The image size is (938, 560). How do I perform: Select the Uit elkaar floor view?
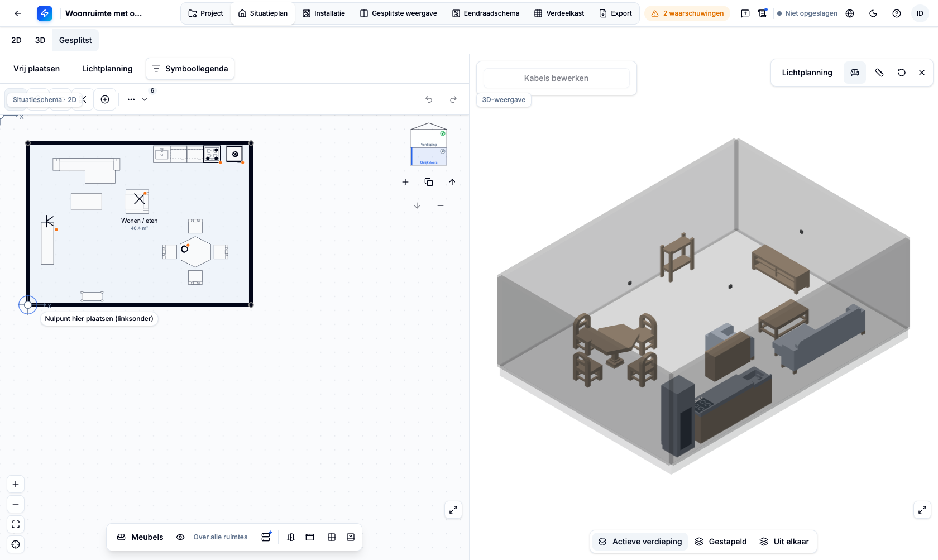[x=784, y=542]
